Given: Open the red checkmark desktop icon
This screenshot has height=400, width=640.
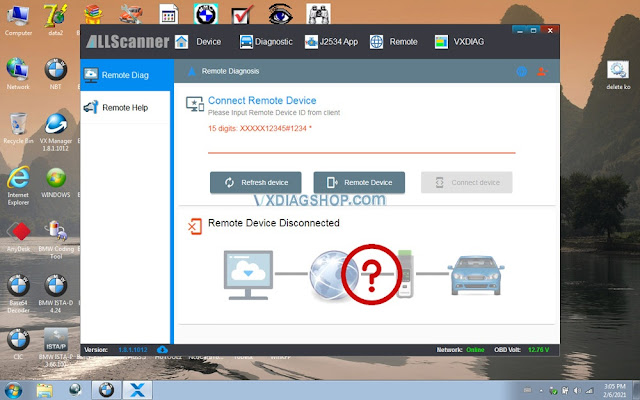Looking at the screenshot, I should pos(242,14).
